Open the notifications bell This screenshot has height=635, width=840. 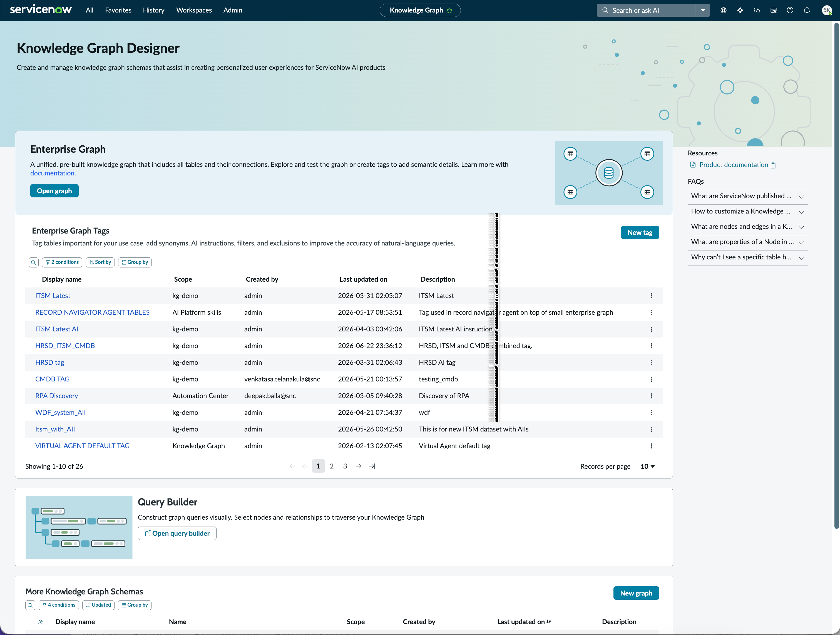807,10
